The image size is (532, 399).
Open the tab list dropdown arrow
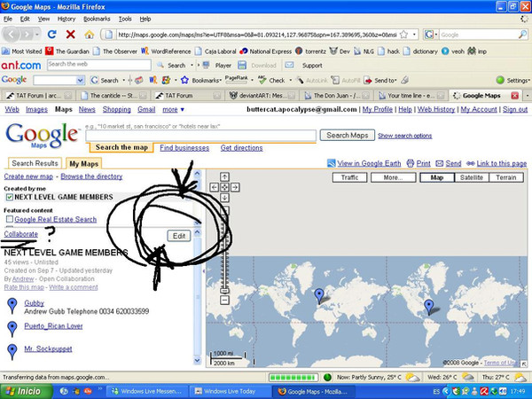click(x=528, y=96)
